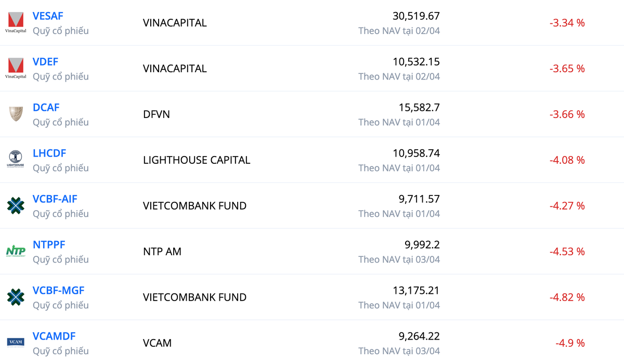Select the LHCDF fund name
Screen dimensions: 624x364
tap(49, 153)
